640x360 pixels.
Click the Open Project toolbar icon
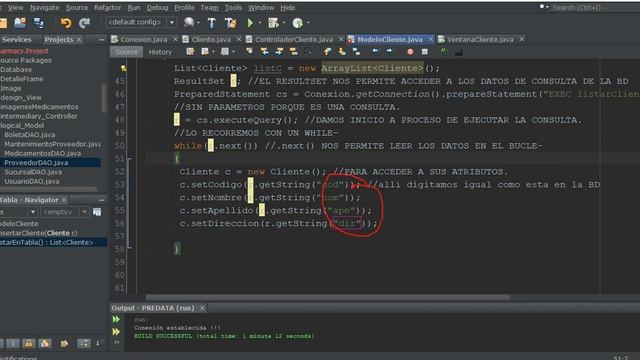point(20,23)
